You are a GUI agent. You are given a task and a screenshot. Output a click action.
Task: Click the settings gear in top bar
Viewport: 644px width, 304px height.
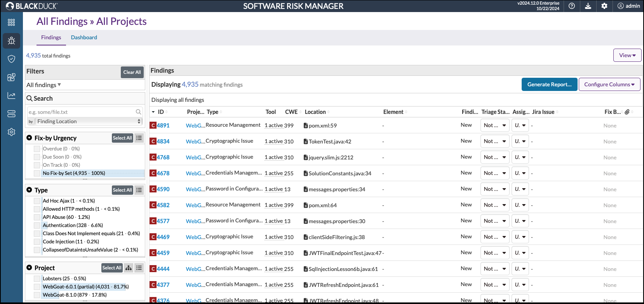click(604, 6)
